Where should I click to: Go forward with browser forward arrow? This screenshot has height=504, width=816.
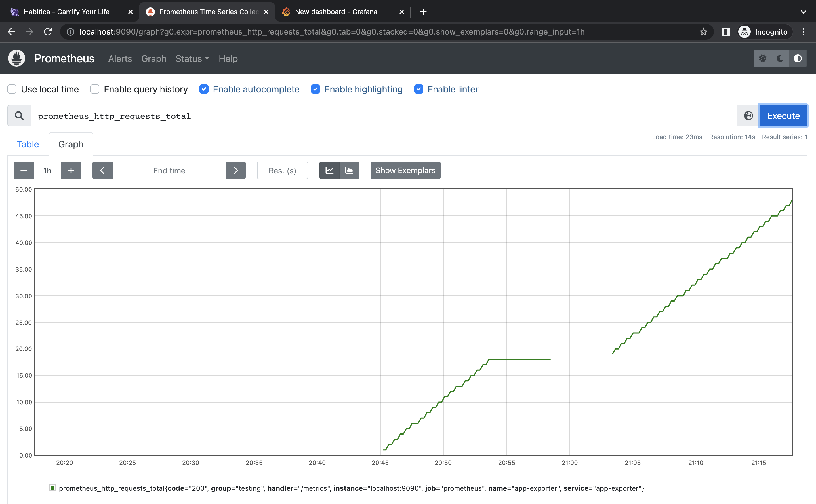[x=30, y=32]
